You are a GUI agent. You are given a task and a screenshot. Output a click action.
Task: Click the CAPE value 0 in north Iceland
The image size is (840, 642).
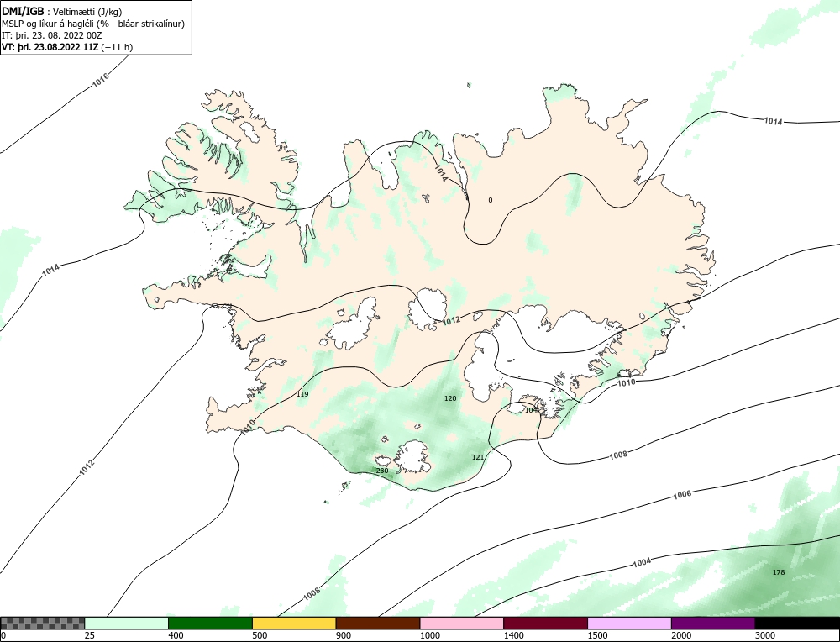click(x=491, y=200)
